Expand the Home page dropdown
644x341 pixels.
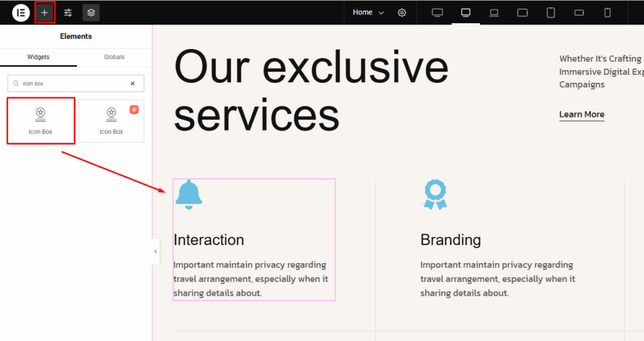(x=369, y=13)
